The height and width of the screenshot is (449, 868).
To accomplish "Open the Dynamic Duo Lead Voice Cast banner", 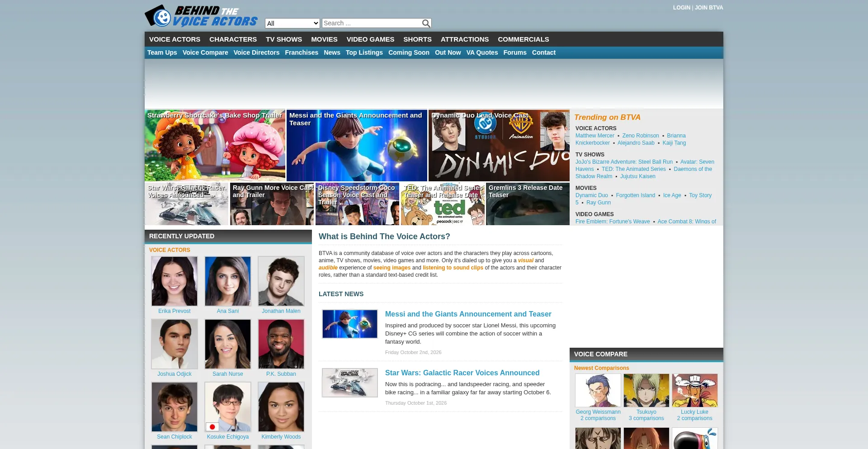I will coord(499,146).
